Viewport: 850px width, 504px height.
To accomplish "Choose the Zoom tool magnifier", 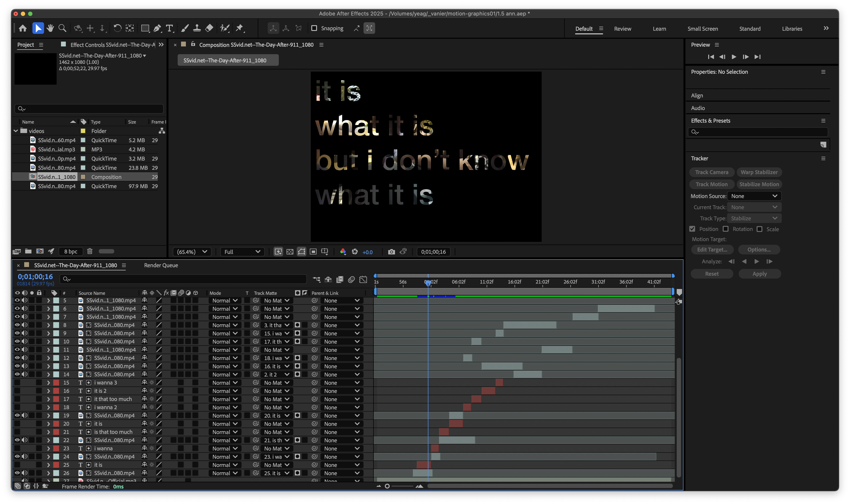I will [62, 28].
